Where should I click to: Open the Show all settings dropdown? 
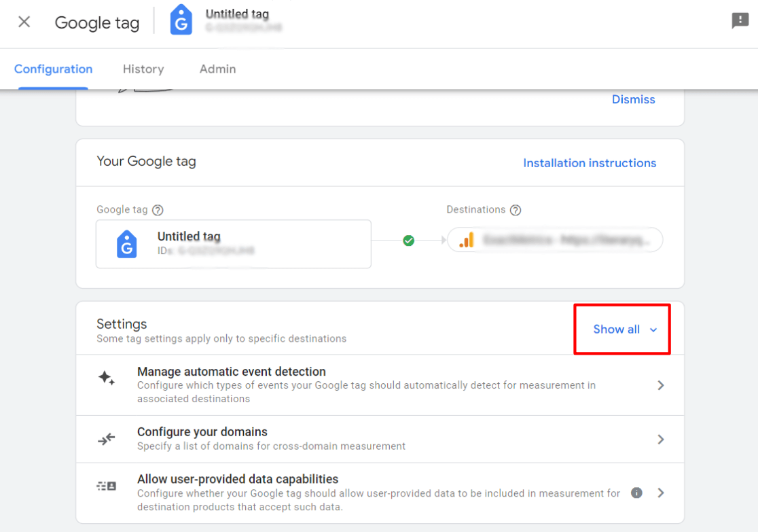point(621,329)
